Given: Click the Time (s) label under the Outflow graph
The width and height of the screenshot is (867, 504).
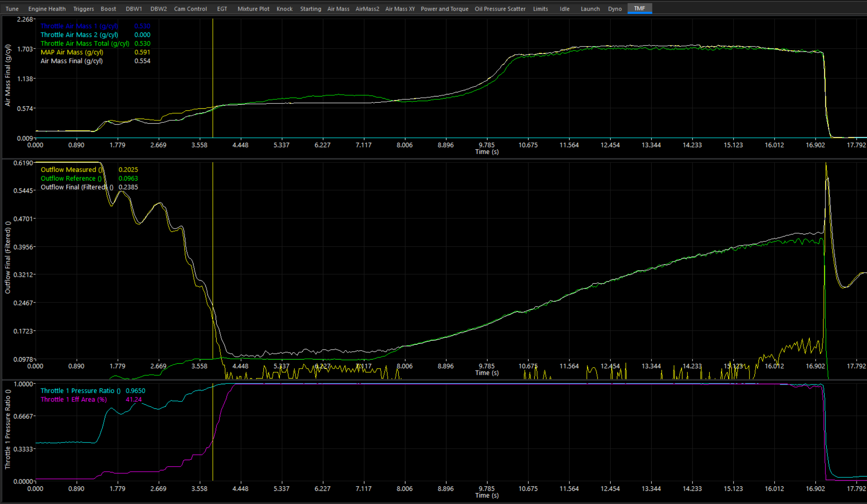Looking at the screenshot, I should click(x=487, y=373).
